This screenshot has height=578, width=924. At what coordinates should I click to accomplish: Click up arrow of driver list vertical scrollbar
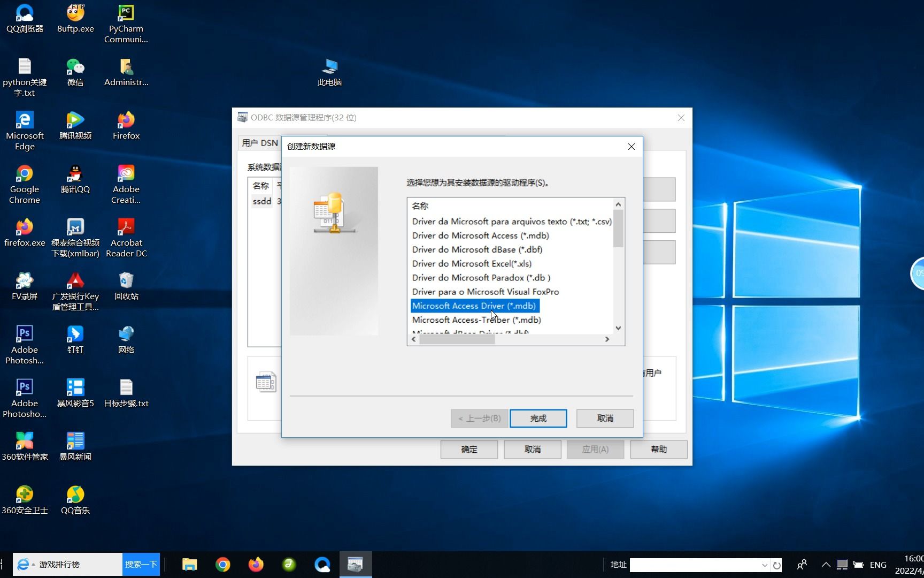pyautogui.click(x=618, y=204)
